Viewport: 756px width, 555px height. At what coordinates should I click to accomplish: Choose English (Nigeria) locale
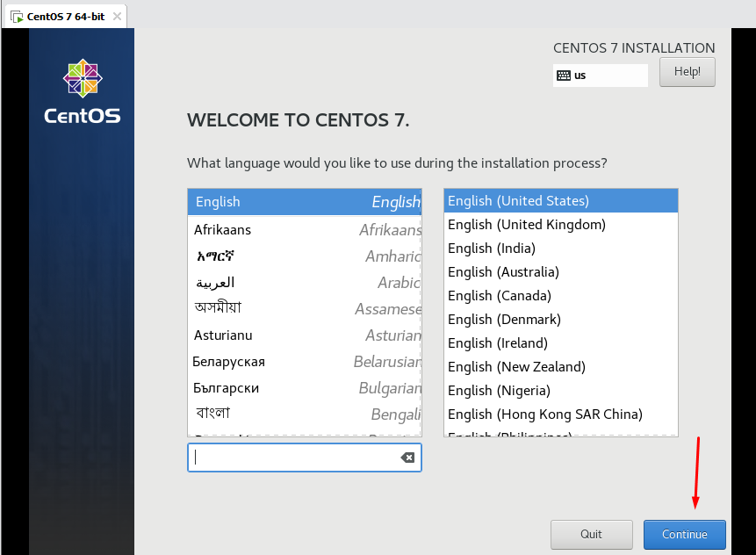[561, 390]
